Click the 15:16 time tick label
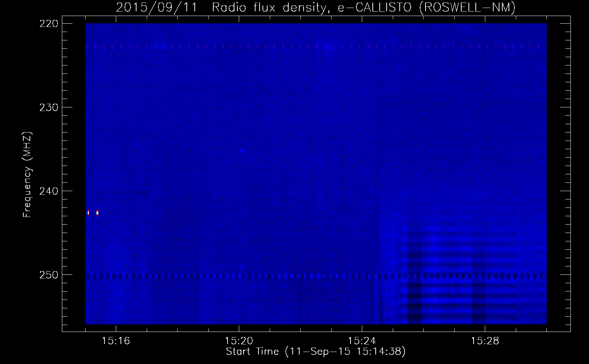The image size is (589, 364). [116, 341]
